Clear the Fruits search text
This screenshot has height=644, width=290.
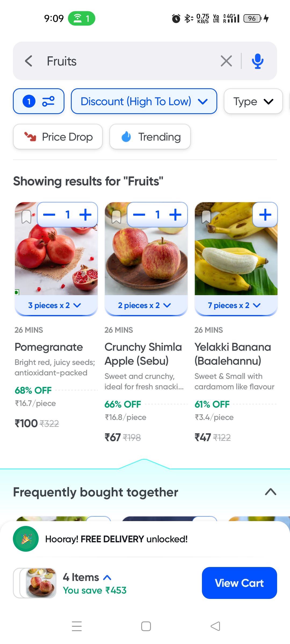click(x=226, y=61)
